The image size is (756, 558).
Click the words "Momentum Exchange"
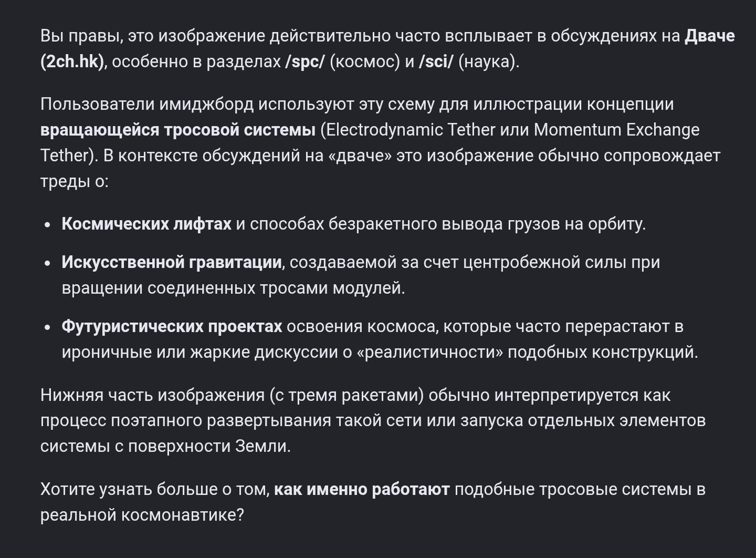click(x=616, y=130)
